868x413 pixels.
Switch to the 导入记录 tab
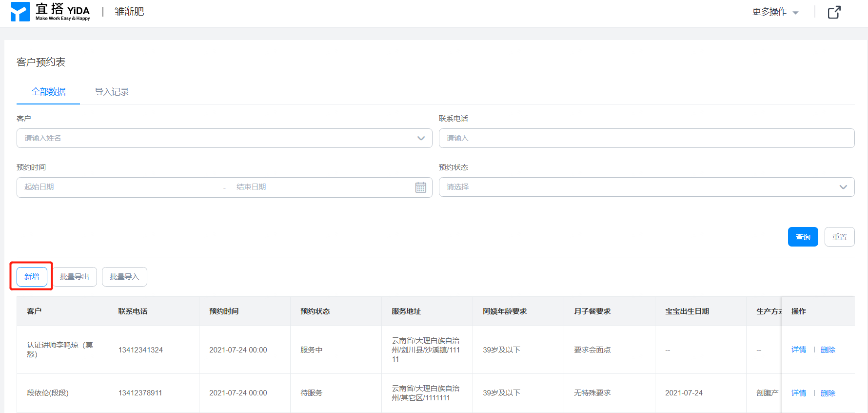tap(112, 92)
